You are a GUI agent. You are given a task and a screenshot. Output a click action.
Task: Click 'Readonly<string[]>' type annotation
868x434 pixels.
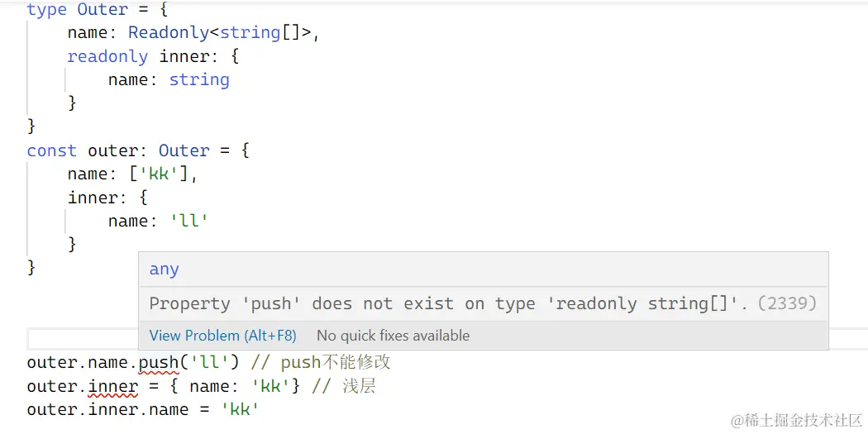click(222, 33)
